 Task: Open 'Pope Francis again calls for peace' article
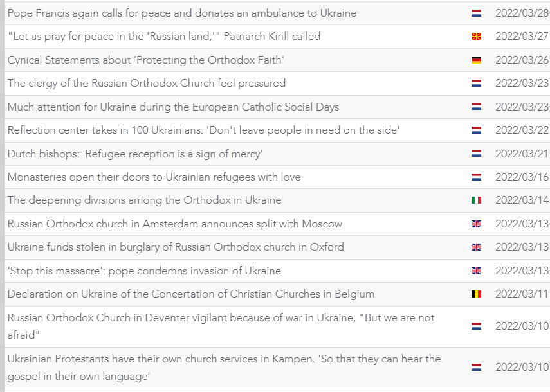click(x=181, y=13)
